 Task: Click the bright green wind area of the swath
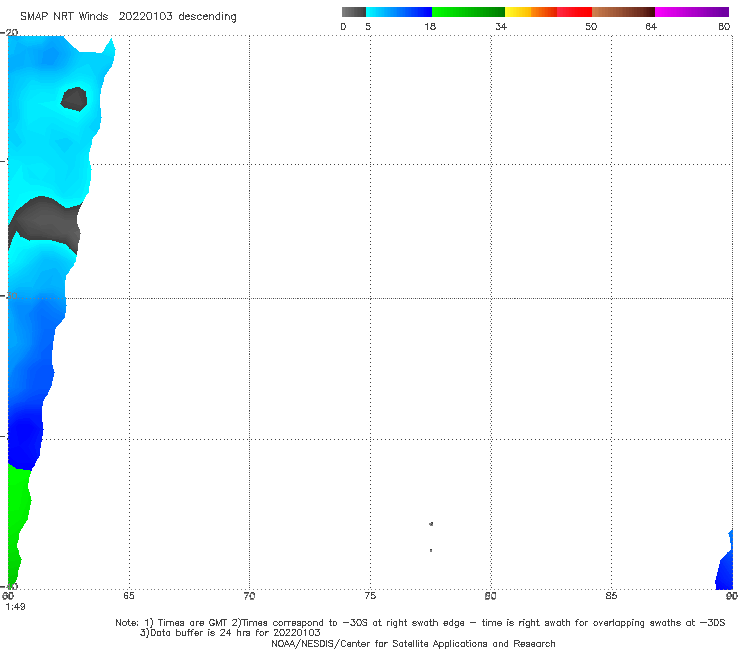19,515
